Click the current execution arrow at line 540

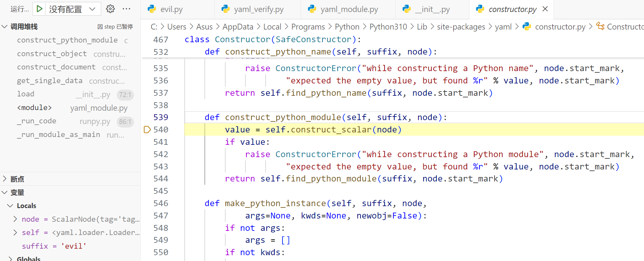pyautogui.click(x=147, y=130)
